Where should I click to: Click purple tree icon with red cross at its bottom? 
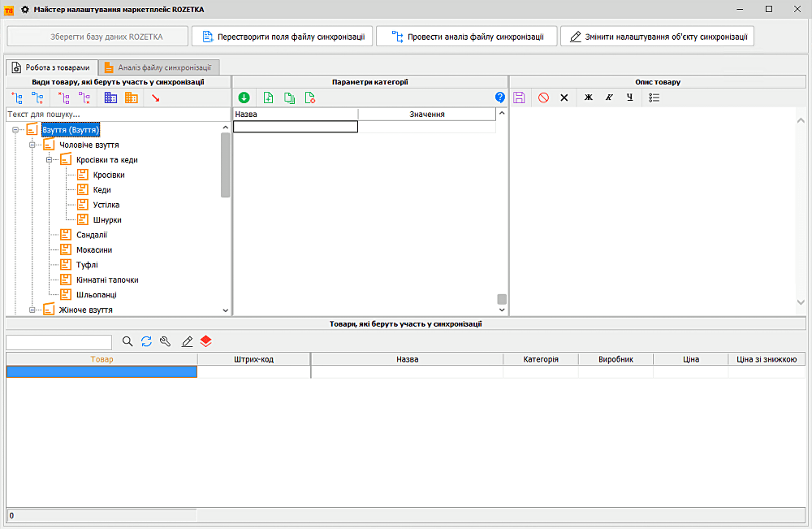click(x=84, y=98)
